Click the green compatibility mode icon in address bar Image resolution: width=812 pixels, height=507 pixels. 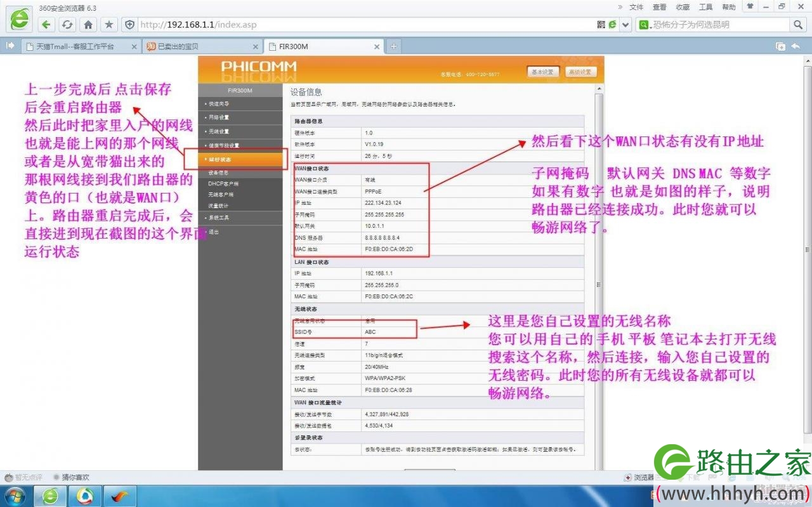[x=613, y=25]
